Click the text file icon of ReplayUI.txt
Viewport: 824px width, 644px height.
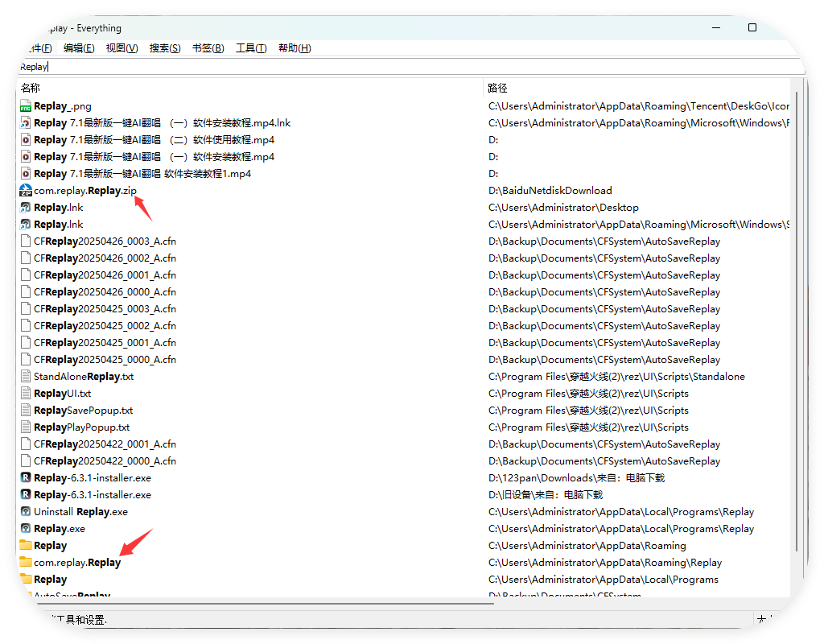(25, 393)
